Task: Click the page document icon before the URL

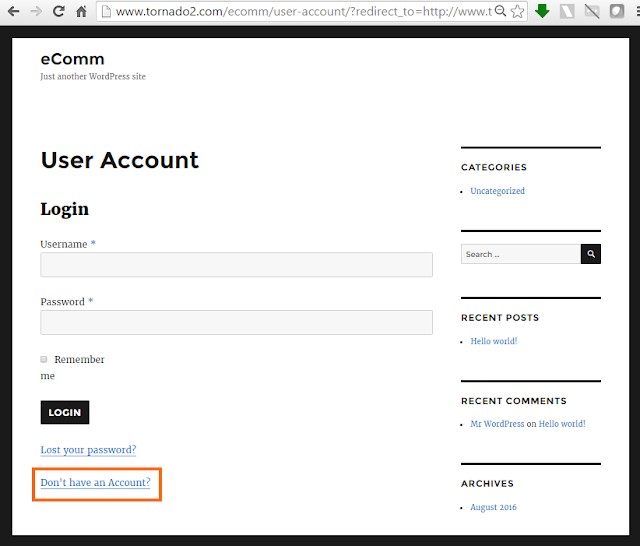Action: click(106, 11)
